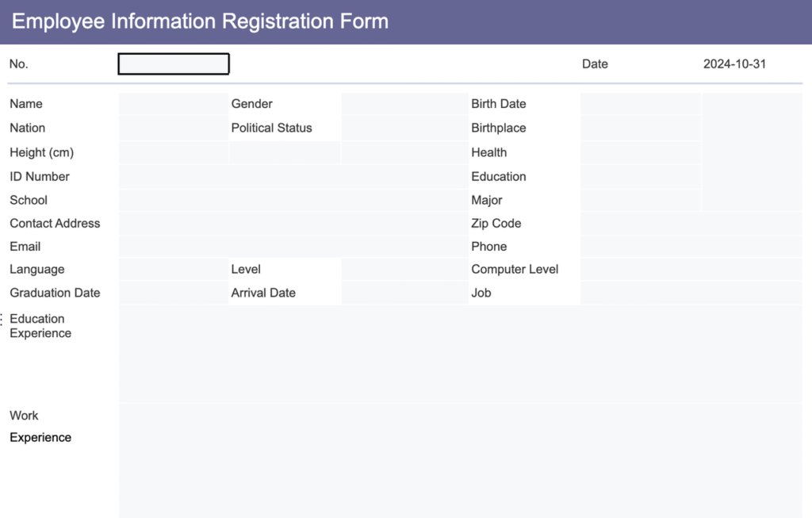Select the Health input cell
Viewport: 812px width, 518px height.
[640, 152]
